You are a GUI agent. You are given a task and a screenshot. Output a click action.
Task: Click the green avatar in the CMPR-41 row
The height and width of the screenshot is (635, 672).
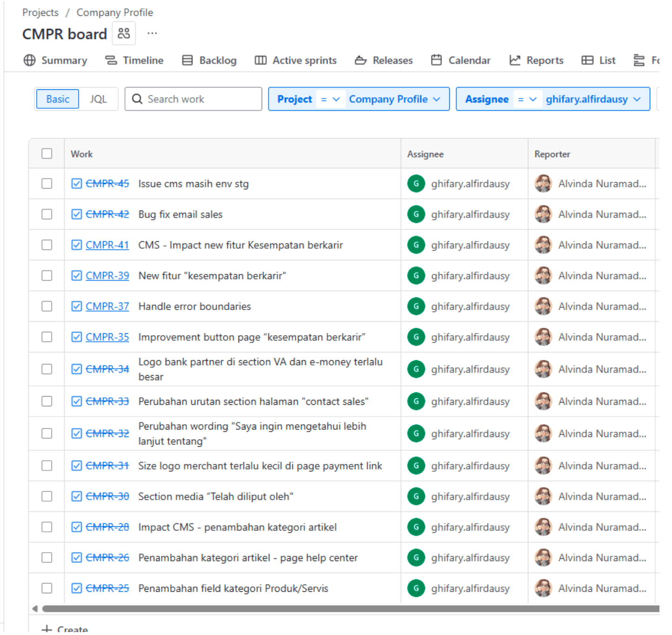416,245
